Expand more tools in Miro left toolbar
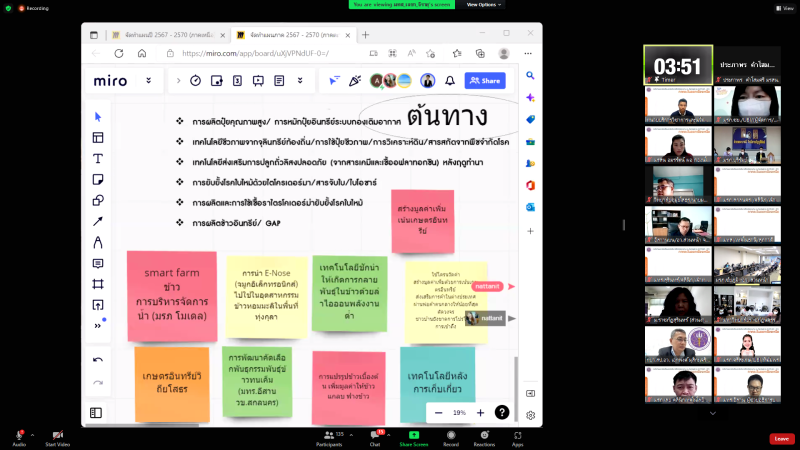This screenshot has width=800, height=450. (x=98, y=325)
